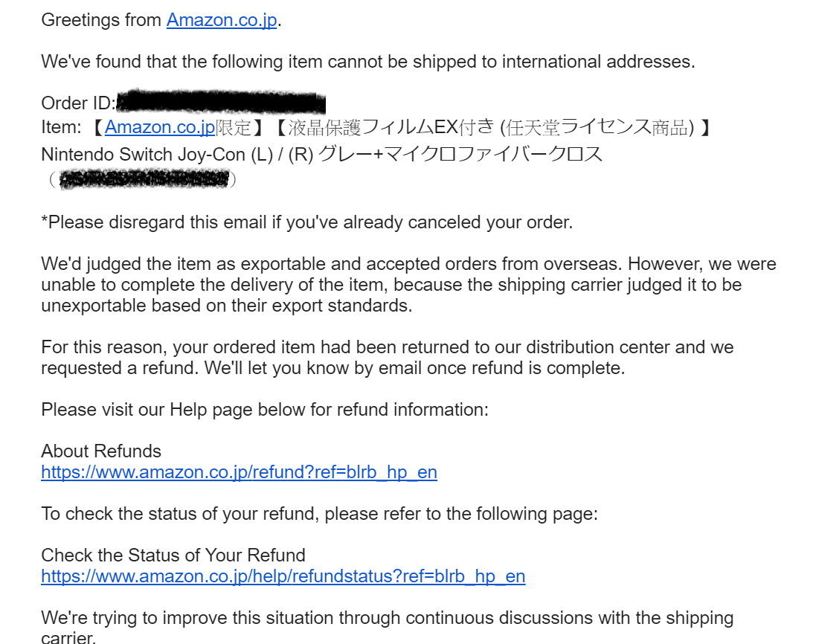Click the "Greetings from" text
816x644 pixels.
102,20
